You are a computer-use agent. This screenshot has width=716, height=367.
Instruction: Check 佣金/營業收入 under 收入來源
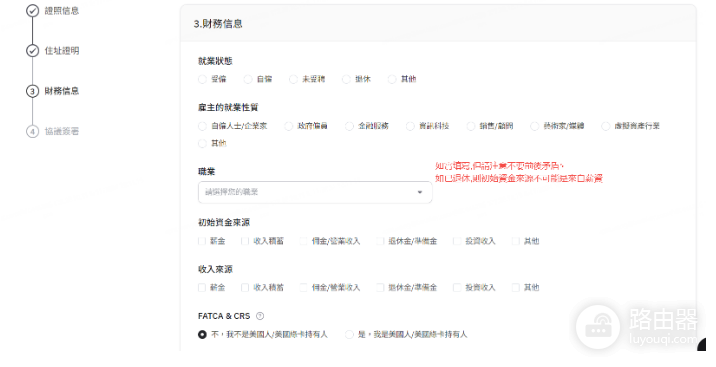pyautogui.click(x=304, y=287)
